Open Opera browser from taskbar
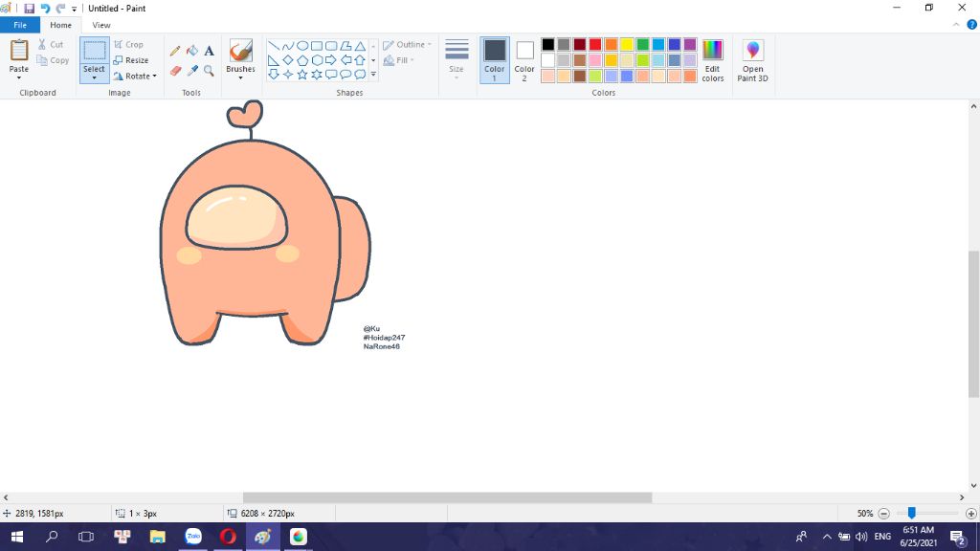 pos(228,537)
